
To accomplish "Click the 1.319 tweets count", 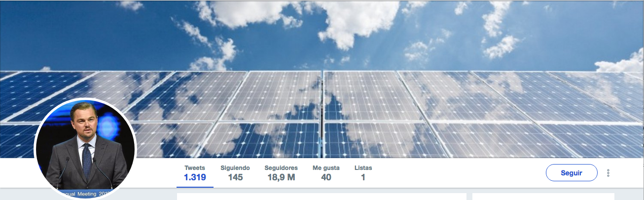I will 195,177.
